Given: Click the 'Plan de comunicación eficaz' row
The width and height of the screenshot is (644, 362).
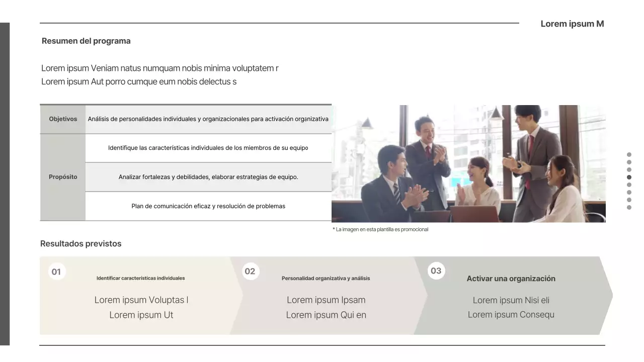Looking at the screenshot, I should click(x=208, y=206).
